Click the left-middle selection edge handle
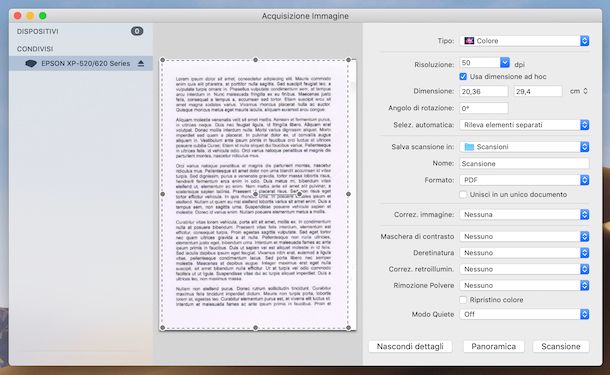The height and width of the screenshot is (375, 610). [x=163, y=194]
